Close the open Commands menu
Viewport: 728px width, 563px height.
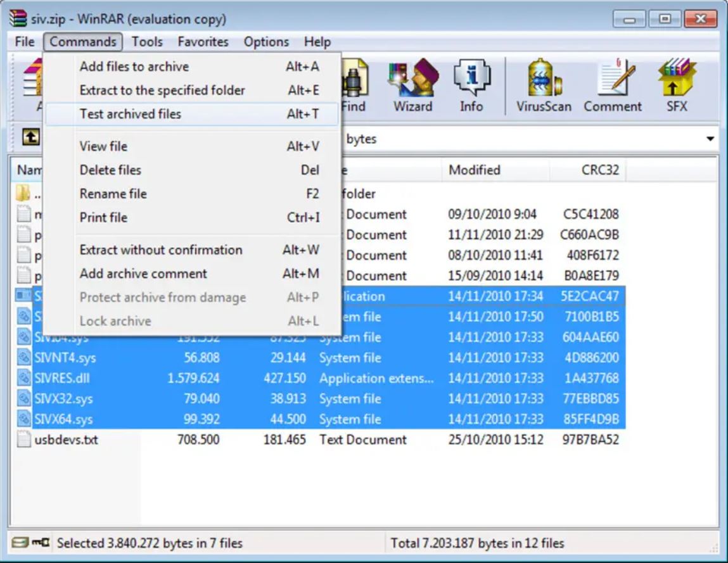pos(83,42)
